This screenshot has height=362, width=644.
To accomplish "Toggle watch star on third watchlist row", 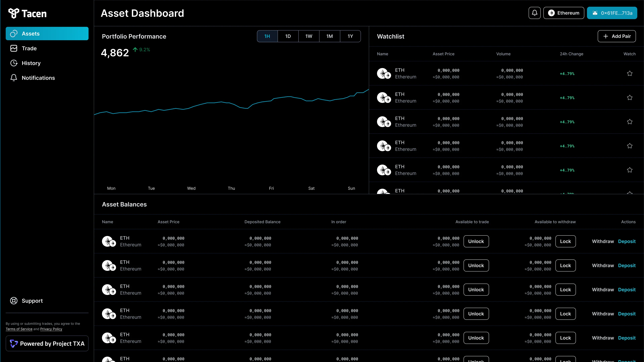I will 630,122.
